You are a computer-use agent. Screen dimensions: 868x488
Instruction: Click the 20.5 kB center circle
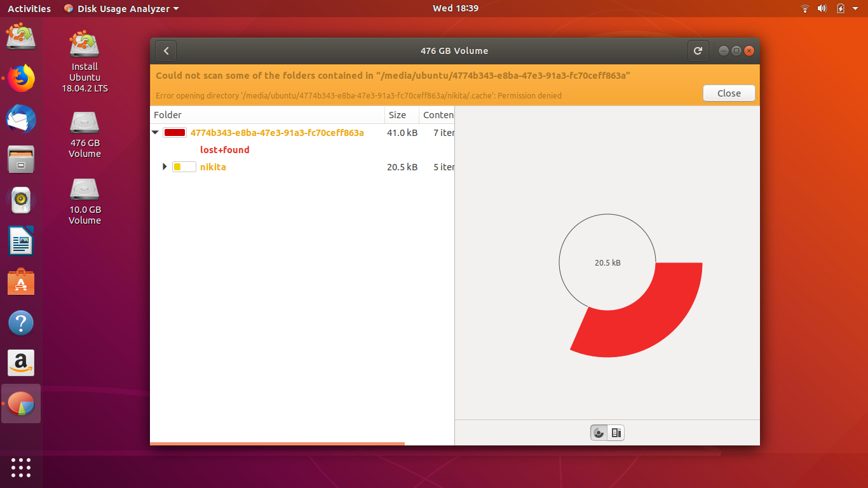(x=607, y=262)
